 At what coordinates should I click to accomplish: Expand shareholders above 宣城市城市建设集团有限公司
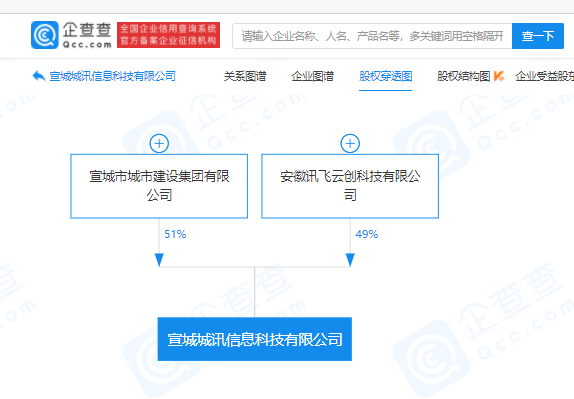(159, 143)
